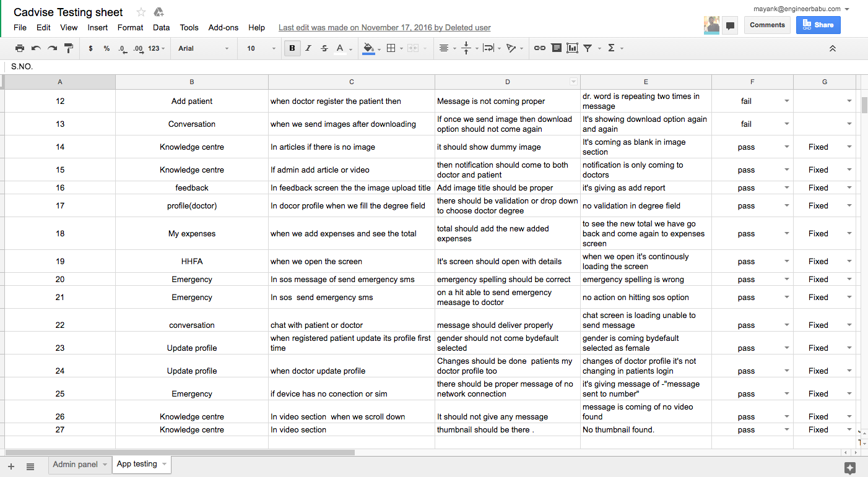The height and width of the screenshot is (477, 868).
Task: Select the Paint format tool
Action: pos(68,48)
